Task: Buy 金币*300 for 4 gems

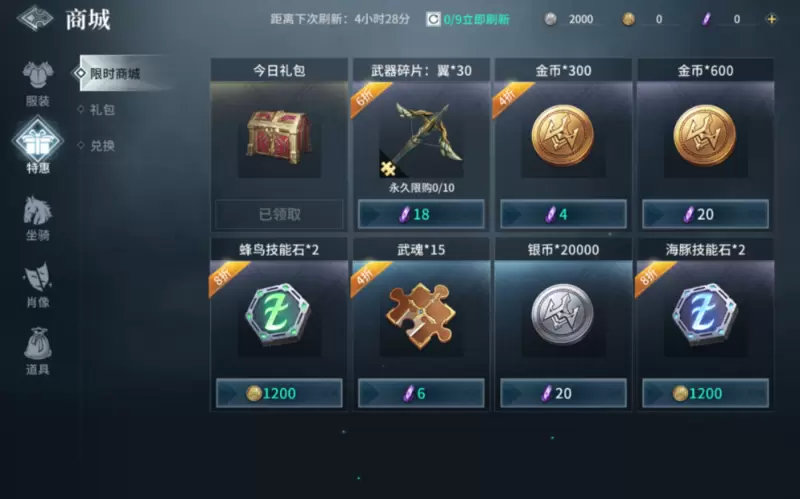Action: click(563, 214)
